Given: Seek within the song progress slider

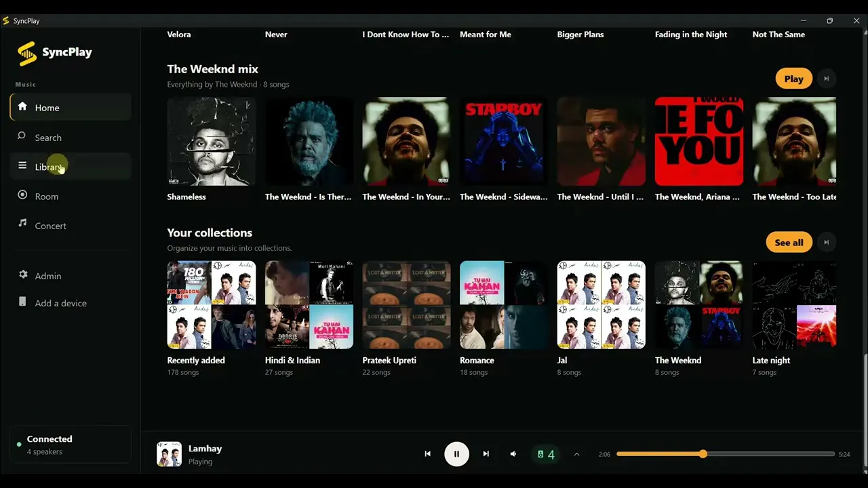Looking at the screenshot, I should pyautogui.click(x=726, y=454).
